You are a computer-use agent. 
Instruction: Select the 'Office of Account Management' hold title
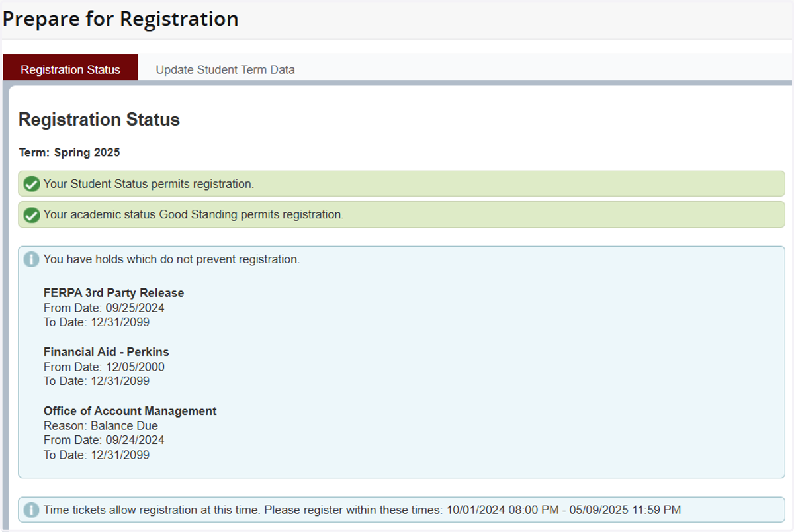(130, 411)
